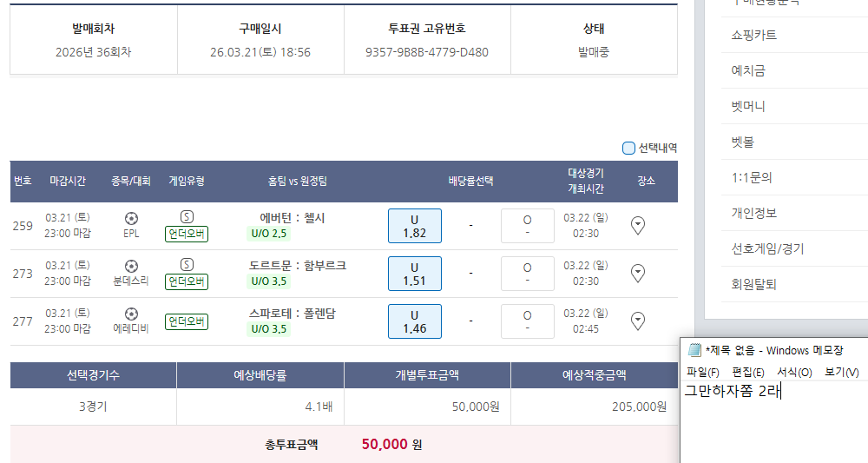This screenshot has width=868, height=463.
Task: Open 선호게임/경기 in the sidebar
Action: click(x=768, y=248)
